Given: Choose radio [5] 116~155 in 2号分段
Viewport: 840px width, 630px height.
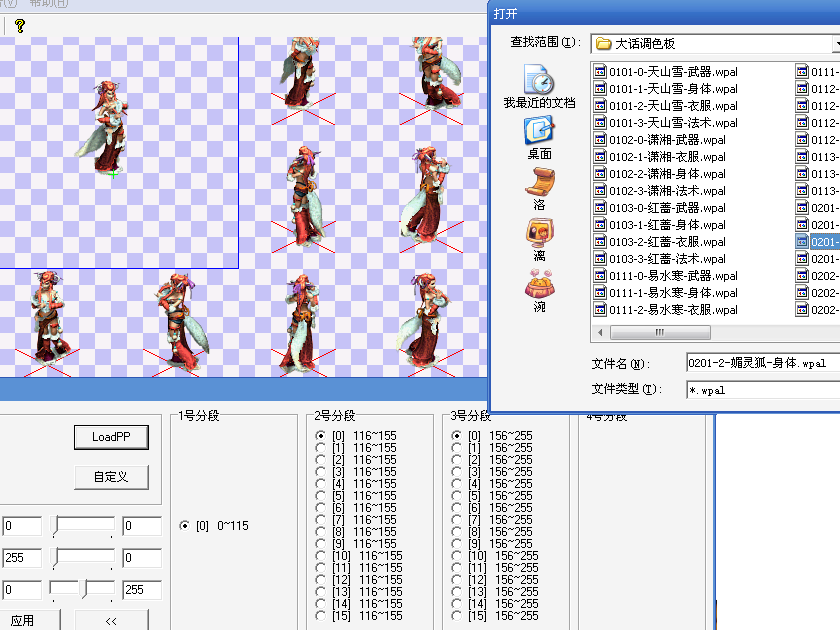Looking at the screenshot, I should click(x=320, y=496).
